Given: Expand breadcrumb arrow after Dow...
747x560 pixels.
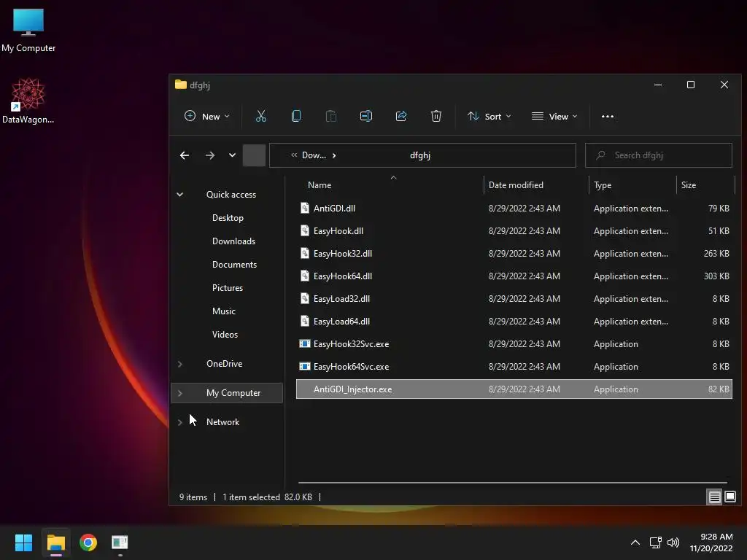Looking at the screenshot, I should [334, 155].
